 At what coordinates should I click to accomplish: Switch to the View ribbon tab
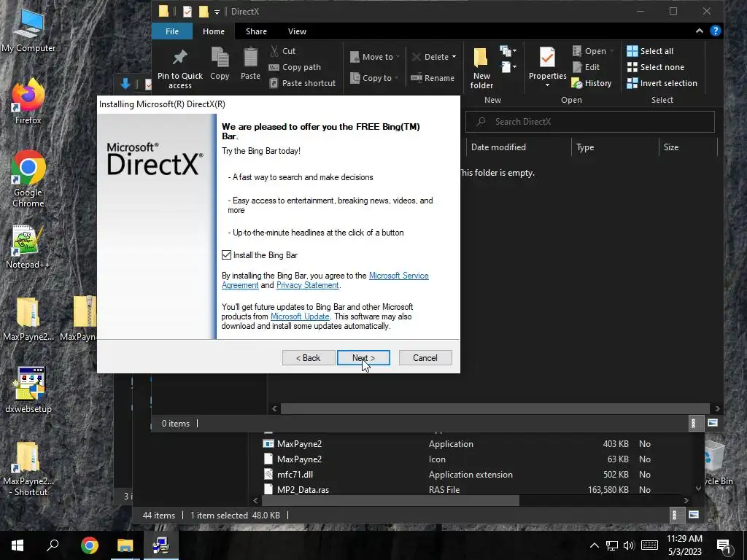click(x=297, y=31)
